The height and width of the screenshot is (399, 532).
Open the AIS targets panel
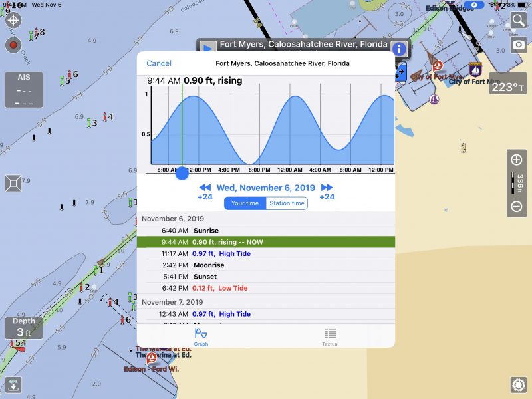pos(23,90)
